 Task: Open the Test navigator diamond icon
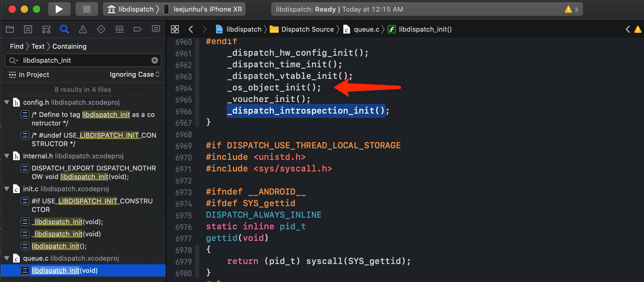click(x=101, y=29)
